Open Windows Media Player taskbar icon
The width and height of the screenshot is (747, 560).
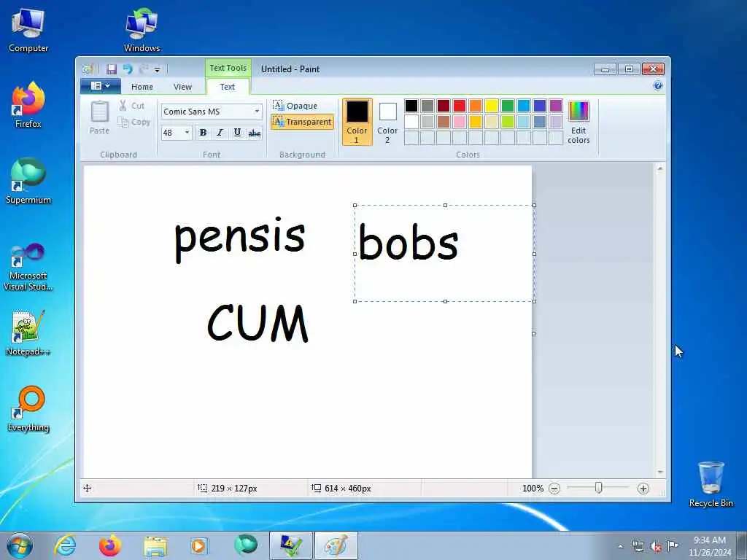(x=200, y=545)
